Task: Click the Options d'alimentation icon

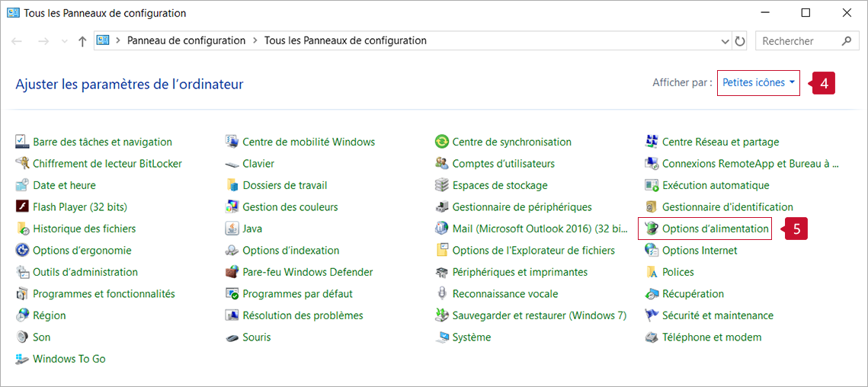Action: tap(652, 229)
